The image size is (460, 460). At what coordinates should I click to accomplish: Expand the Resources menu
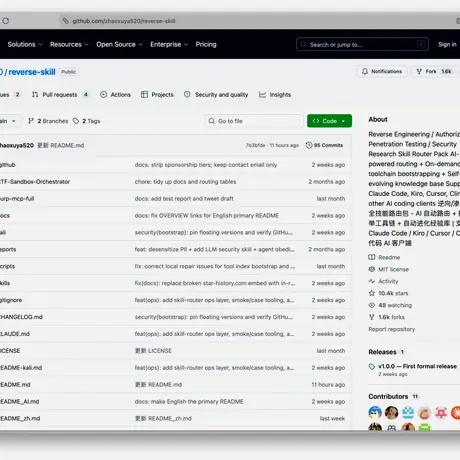point(69,44)
